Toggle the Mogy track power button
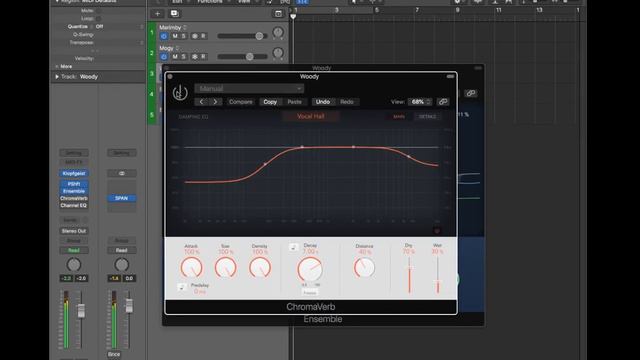Viewport: 640px width, 360px height. point(164,57)
